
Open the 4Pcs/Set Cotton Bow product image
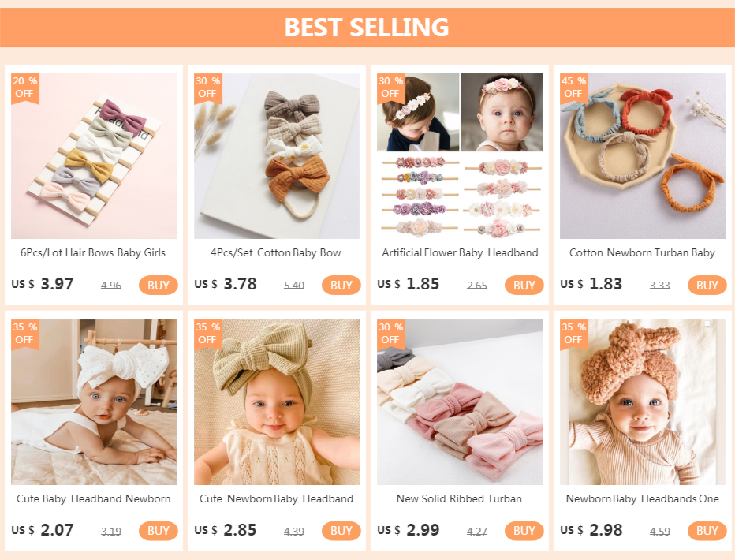click(277, 156)
